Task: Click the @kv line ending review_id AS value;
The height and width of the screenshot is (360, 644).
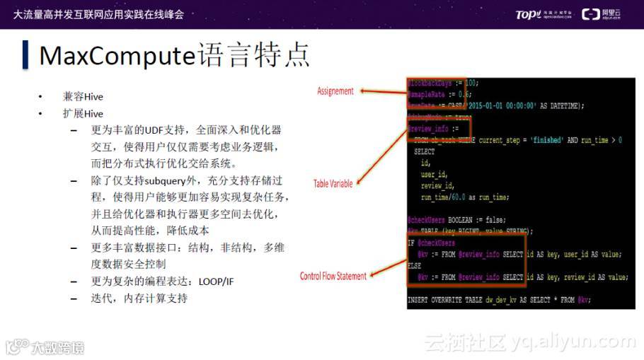Action: [x=523, y=277]
